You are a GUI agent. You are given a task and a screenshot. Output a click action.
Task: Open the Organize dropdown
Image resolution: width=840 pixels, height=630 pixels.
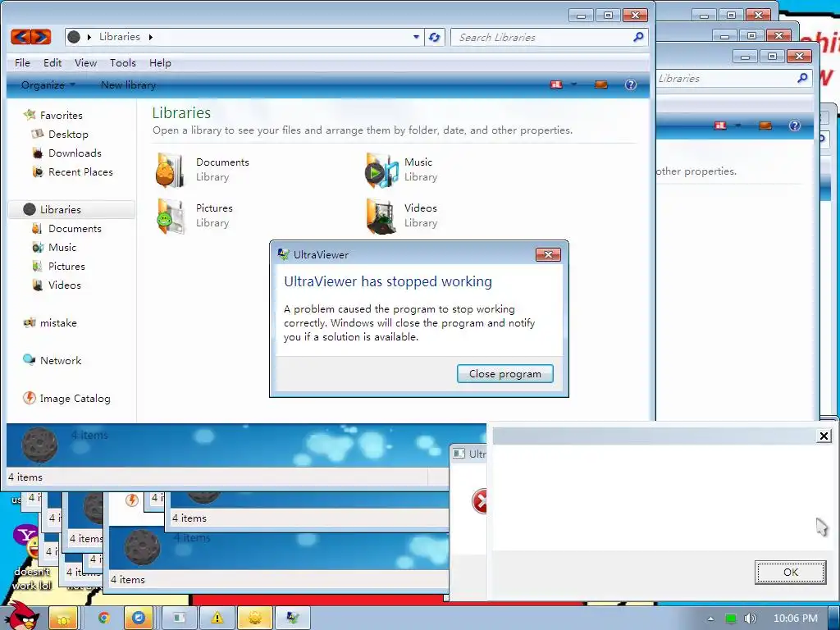(48, 84)
